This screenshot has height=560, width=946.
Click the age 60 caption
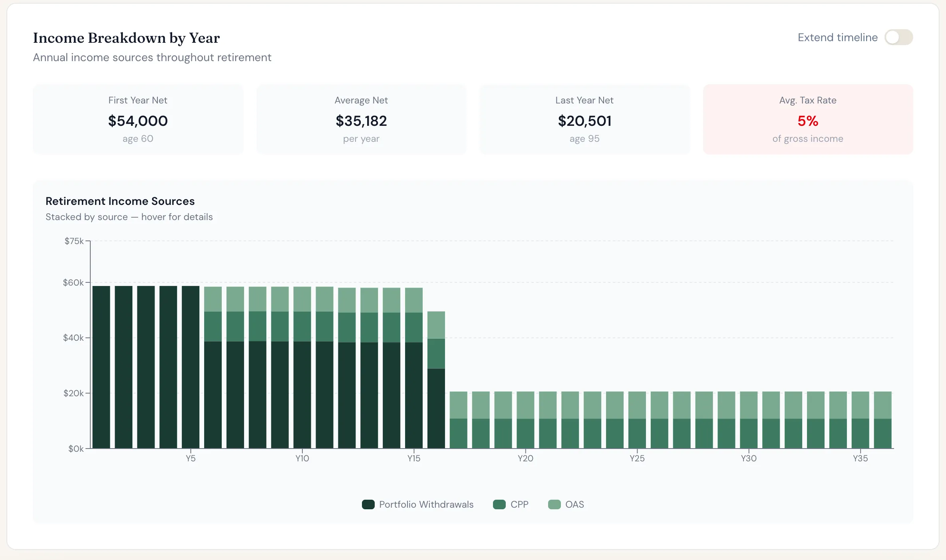tap(138, 139)
